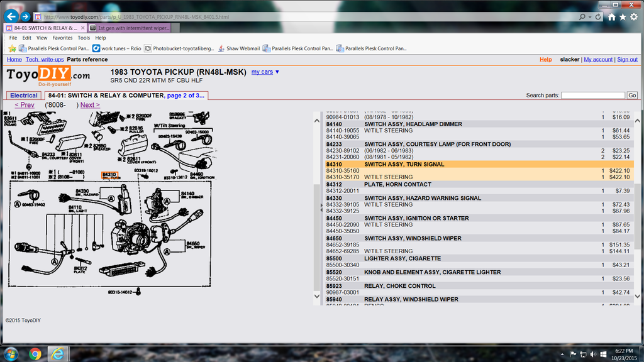This screenshot has width=644, height=362.
Task: Open the new tab button
Action: 175,28
